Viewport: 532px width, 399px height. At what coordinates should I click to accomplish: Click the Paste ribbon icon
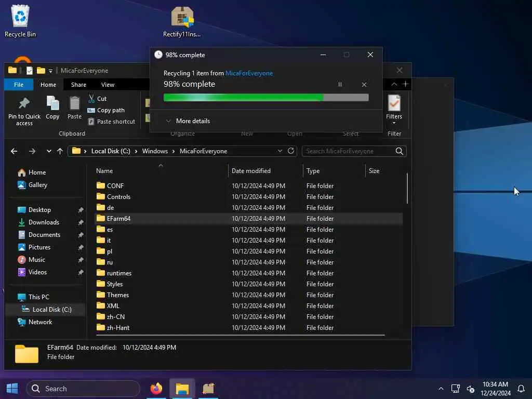74,108
